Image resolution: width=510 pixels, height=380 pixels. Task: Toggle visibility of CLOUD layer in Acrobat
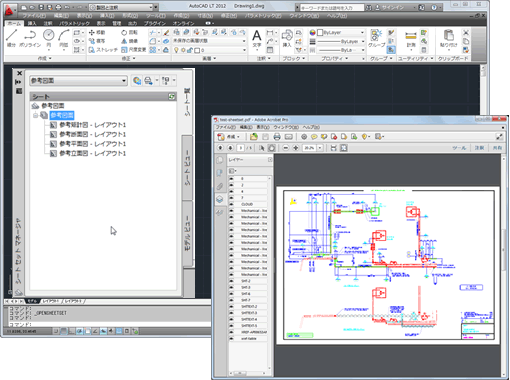pos(232,204)
